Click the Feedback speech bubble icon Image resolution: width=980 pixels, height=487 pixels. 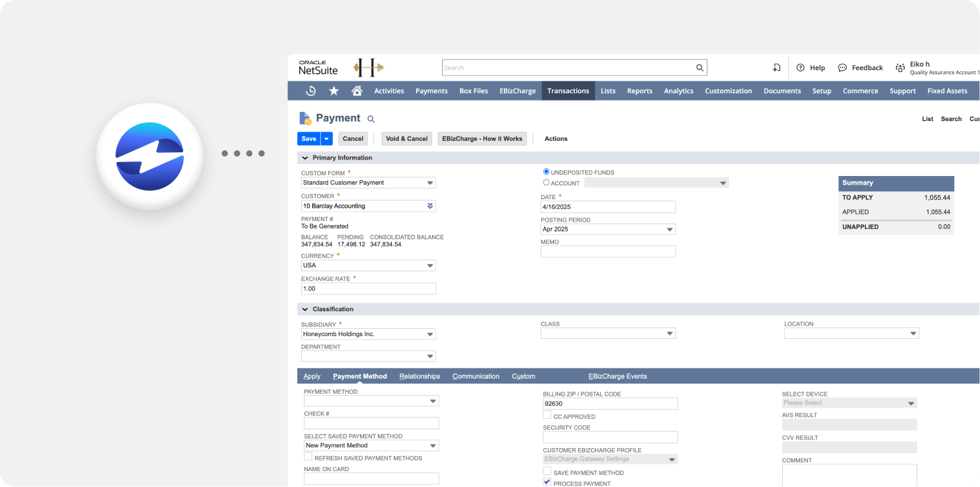[x=842, y=67]
